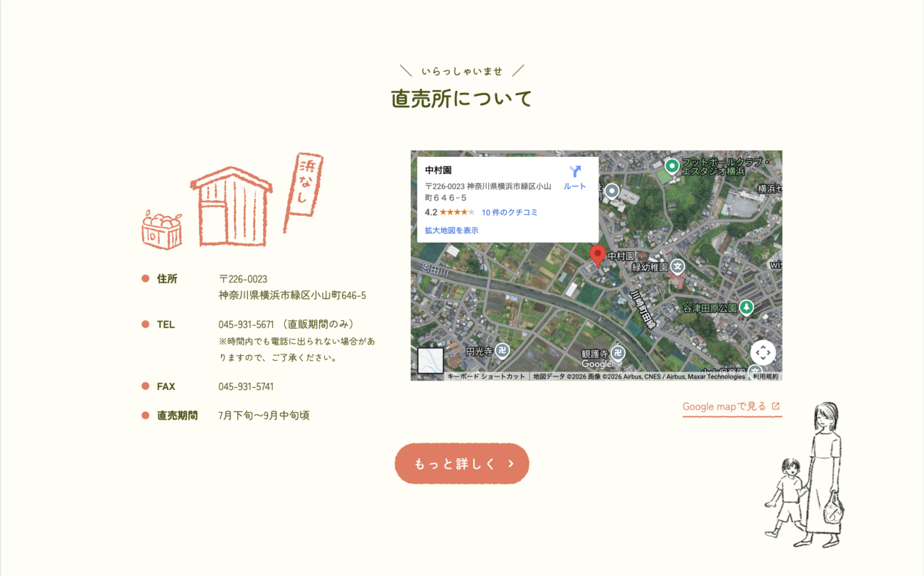
Task: Click 拡大地図を表示 to view larger map
Action: [451, 231]
